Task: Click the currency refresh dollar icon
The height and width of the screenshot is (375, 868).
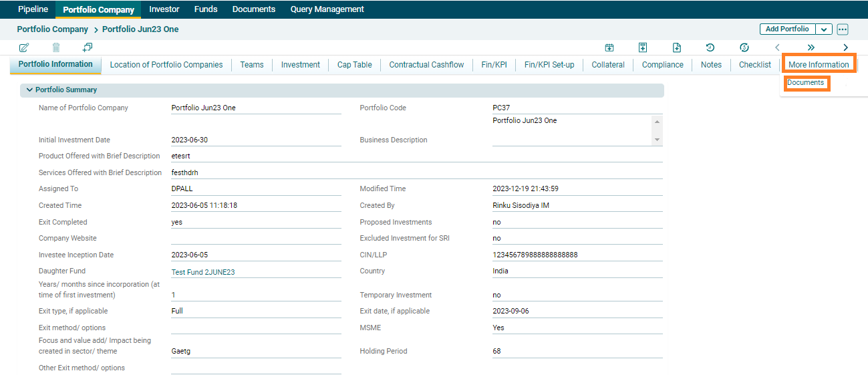Action: pyautogui.click(x=744, y=47)
